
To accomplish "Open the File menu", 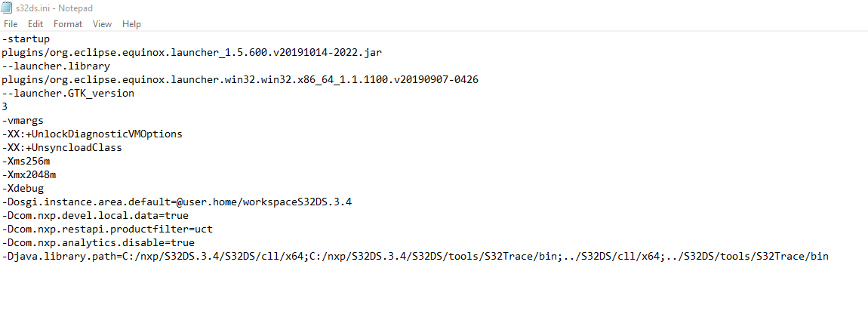I will [x=11, y=24].
